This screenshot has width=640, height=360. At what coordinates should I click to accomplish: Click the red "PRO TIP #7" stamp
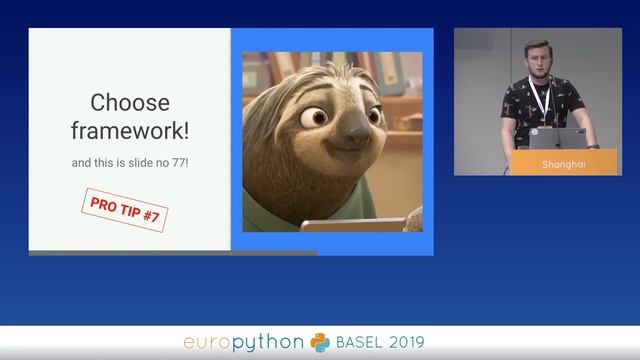tap(125, 210)
